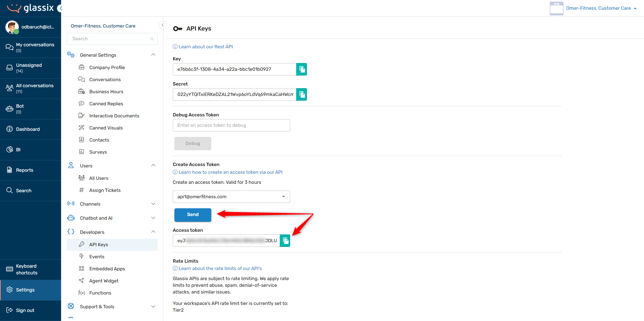Expand Chatbot and AI section

tap(153, 218)
